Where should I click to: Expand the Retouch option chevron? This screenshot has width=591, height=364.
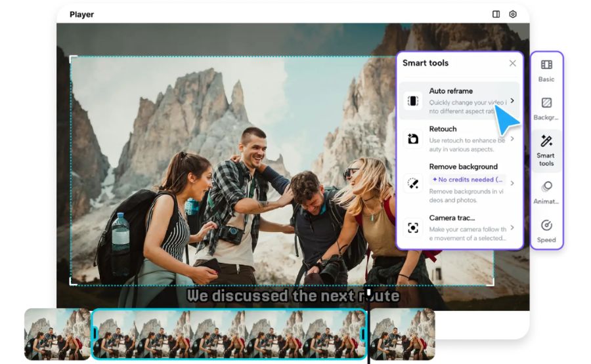[512, 138]
